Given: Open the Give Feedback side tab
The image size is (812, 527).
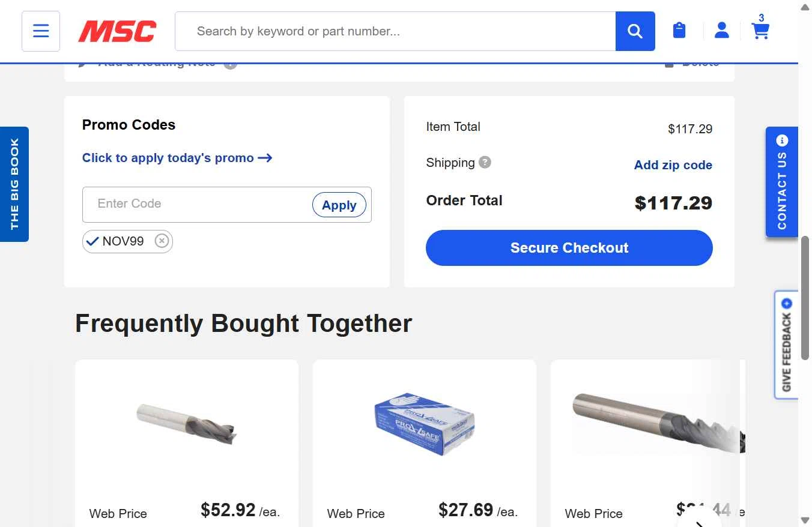Looking at the screenshot, I should 786,345.
